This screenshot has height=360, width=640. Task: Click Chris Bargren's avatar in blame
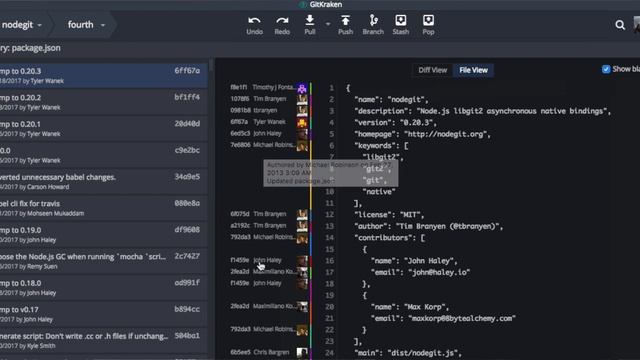pos(302,352)
